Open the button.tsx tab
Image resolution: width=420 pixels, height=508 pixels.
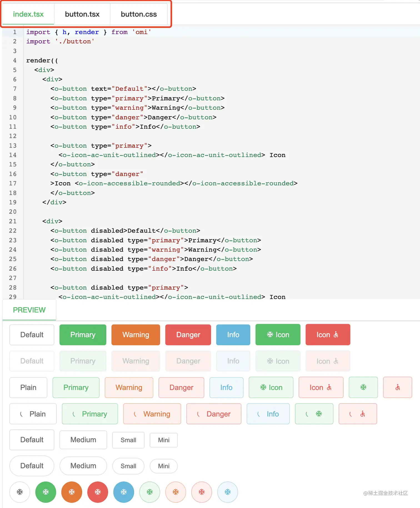tap(82, 14)
